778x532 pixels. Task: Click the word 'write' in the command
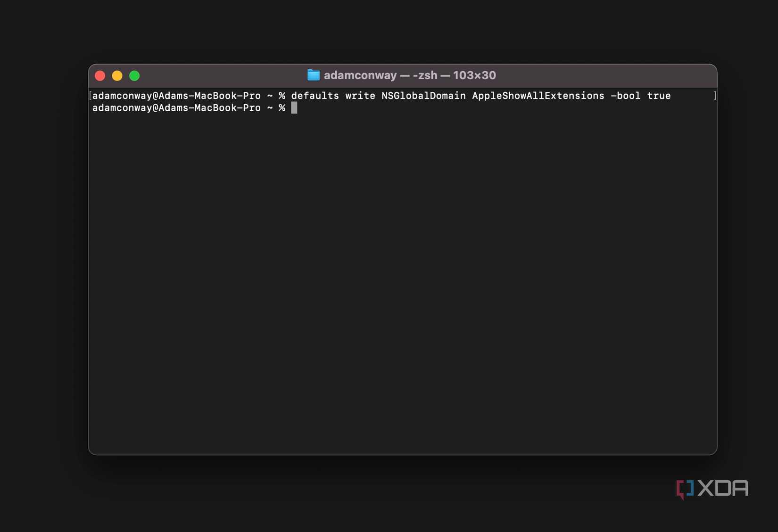click(x=360, y=96)
